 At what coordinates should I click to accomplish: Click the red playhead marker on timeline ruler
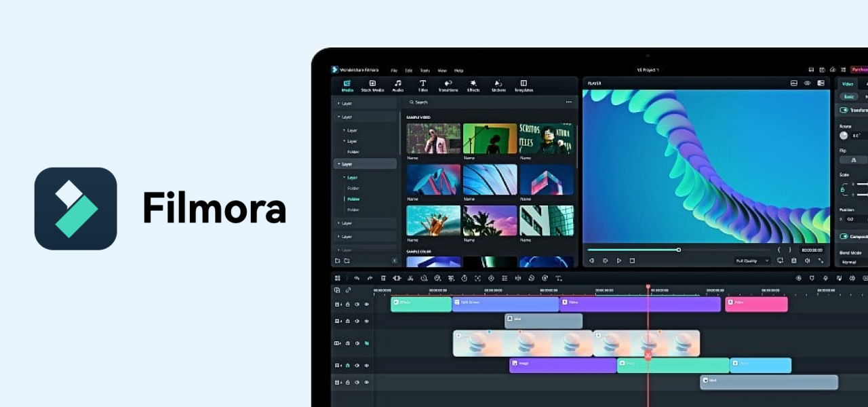click(648, 288)
